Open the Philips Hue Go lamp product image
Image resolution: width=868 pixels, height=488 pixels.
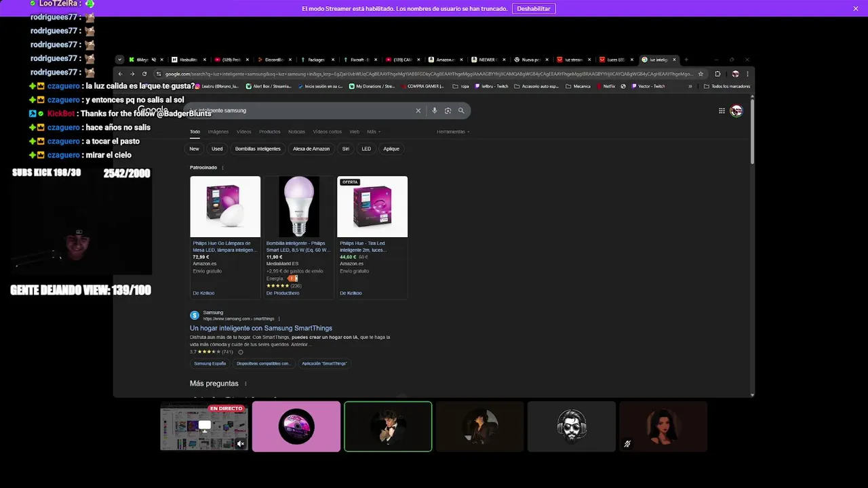point(225,207)
